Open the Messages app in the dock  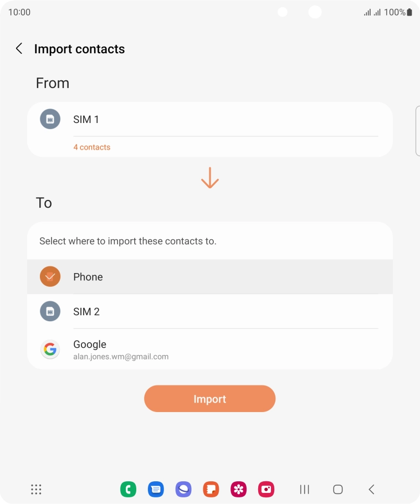coord(156,489)
